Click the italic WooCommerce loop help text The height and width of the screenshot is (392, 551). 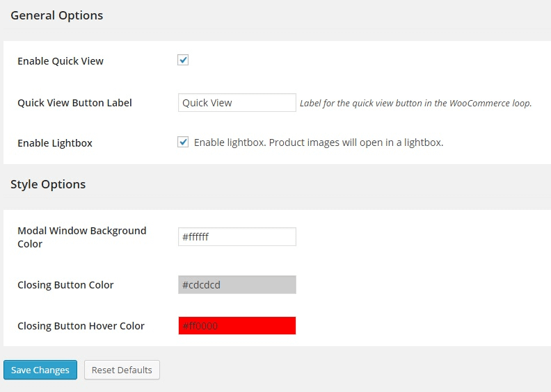coord(415,104)
